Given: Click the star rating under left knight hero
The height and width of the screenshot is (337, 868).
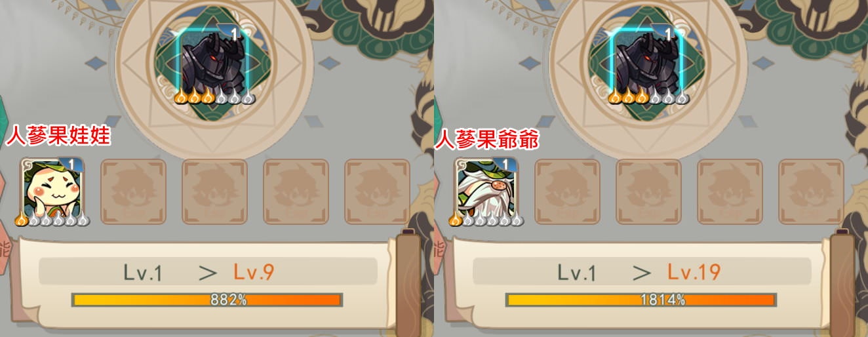Looking at the screenshot, I should [x=214, y=97].
